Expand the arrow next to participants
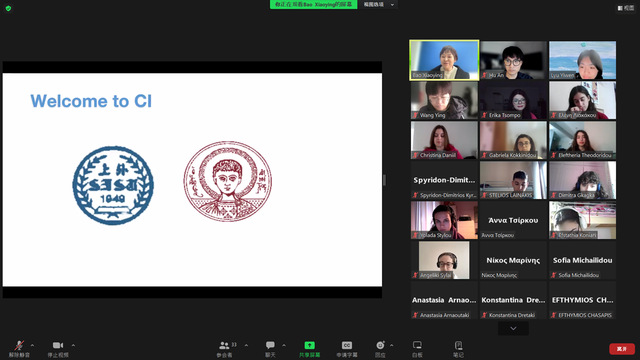This screenshot has height=360, width=640. click(246, 345)
